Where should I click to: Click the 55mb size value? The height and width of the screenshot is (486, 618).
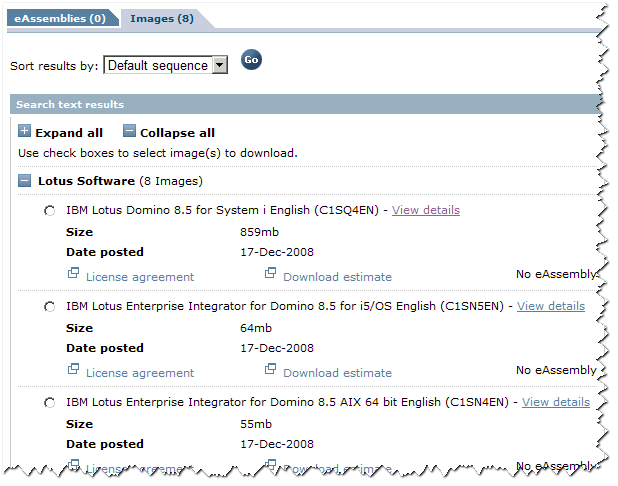pos(256,424)
